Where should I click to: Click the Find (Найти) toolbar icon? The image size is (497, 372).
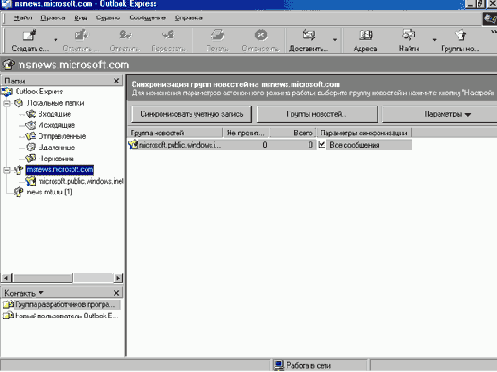[x=409, y=35]
